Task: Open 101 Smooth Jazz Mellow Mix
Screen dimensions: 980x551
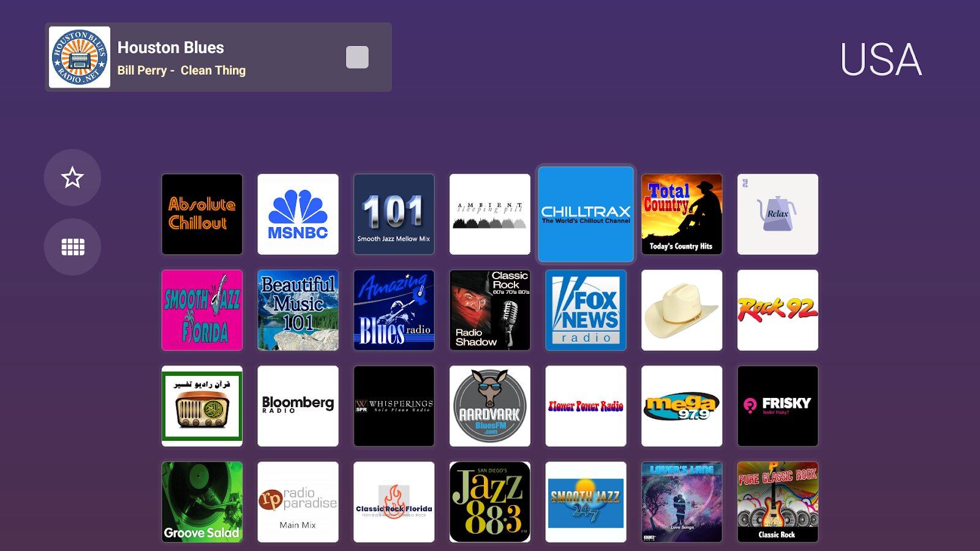Action: (394, 214)
